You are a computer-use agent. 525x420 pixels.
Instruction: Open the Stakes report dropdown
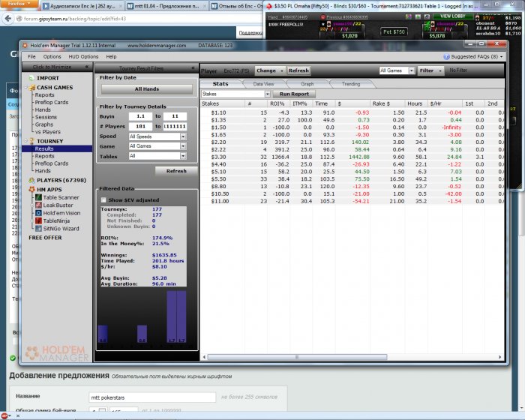click(267, 94)
